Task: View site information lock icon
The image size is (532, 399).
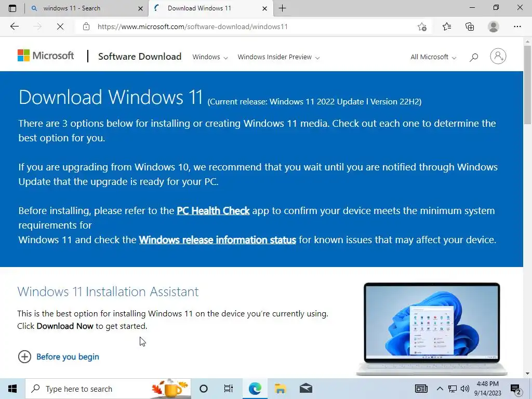Action: pos(86,26)
